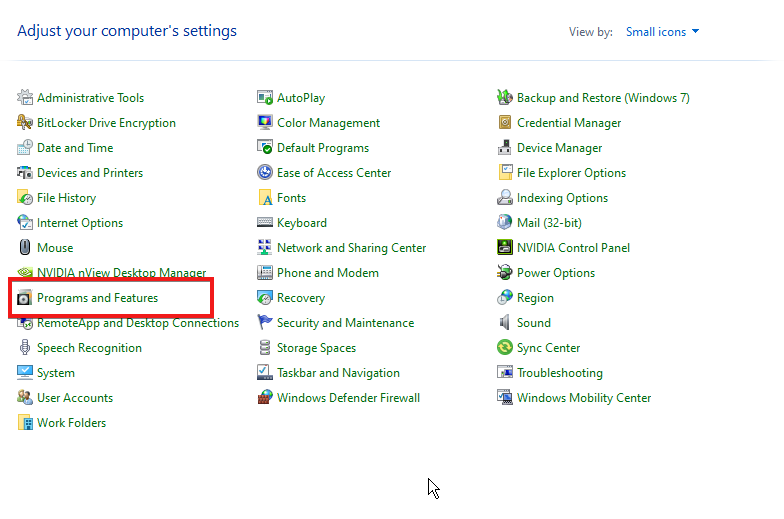The image size is (784, 519).
Task: Click the Network and Sharing Center icon
Action: [265, 248]
